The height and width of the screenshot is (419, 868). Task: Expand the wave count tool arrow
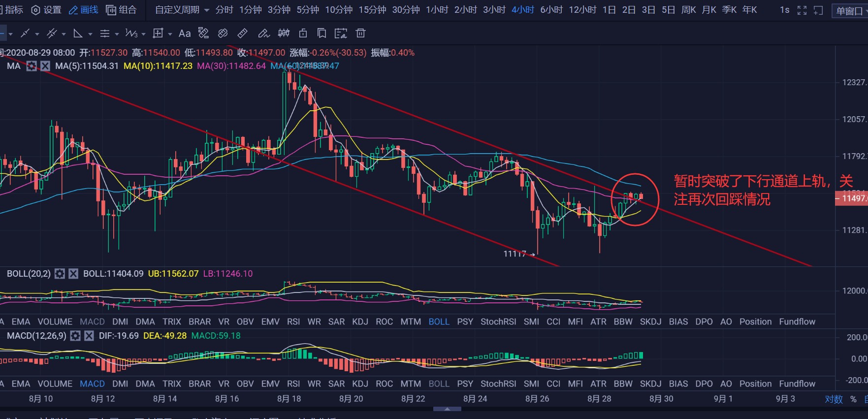coord(143,34)
